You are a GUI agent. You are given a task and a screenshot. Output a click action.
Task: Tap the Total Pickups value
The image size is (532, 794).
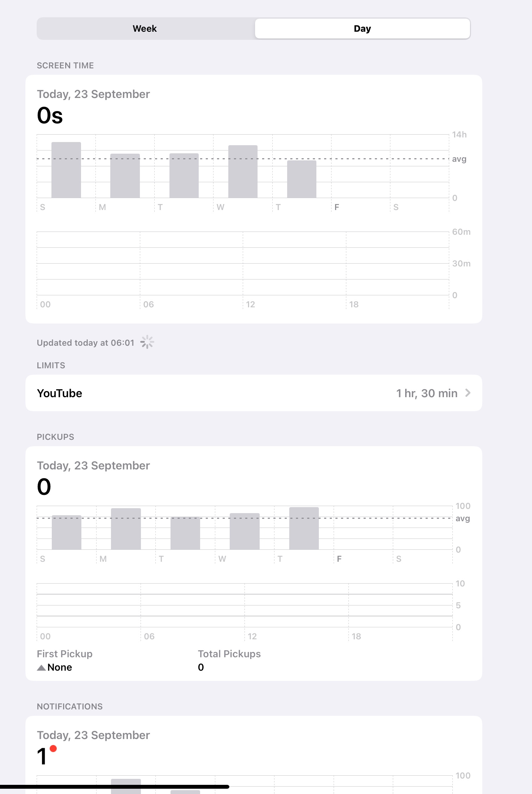[201, 667]
